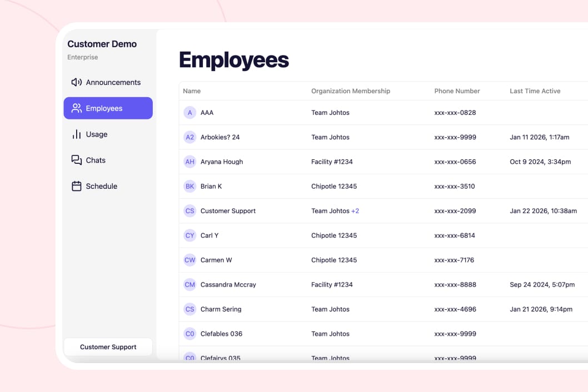This screenshot has height=392, width=588.
Task: Click the A2 avatar for Arbokies? 24
Action: point(190,137)
